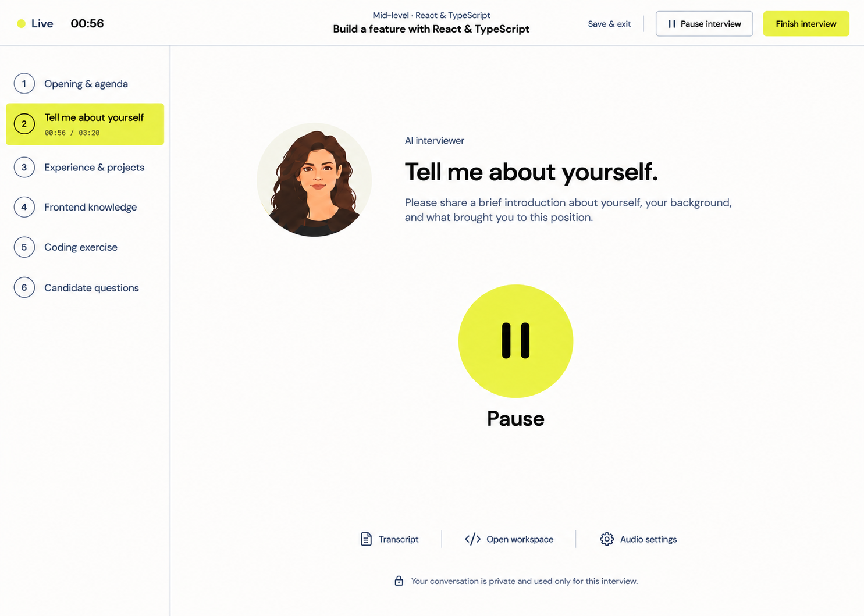
Task: Click the Pause label under the big button
Action: 515,419
